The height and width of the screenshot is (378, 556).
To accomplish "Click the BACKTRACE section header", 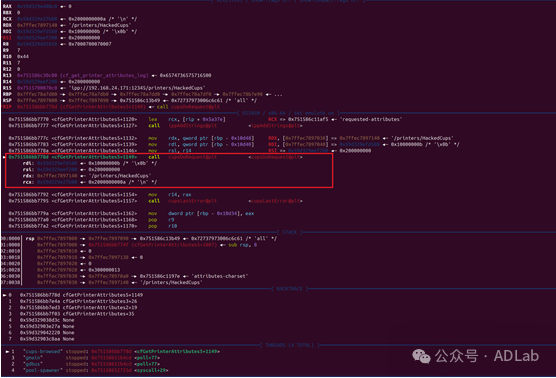I will 289,289.
